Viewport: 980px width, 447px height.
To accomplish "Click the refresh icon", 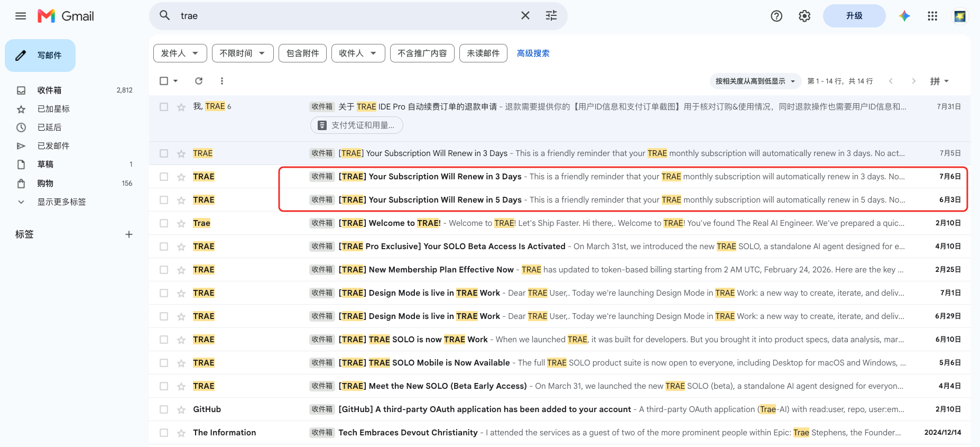I will [199, 81].
